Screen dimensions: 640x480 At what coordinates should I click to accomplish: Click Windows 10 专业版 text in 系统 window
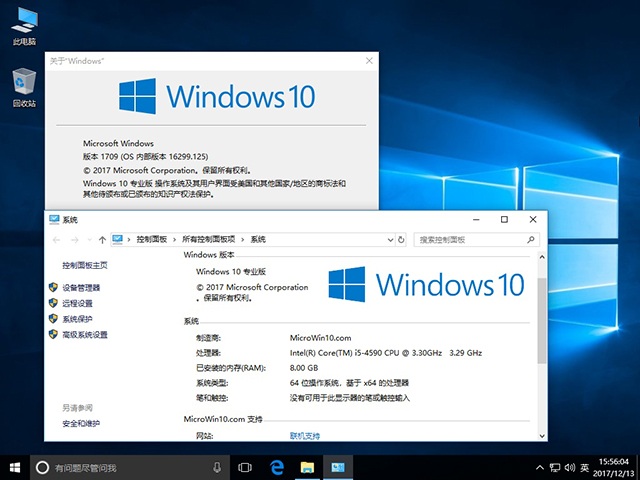(x=231, y=271)
